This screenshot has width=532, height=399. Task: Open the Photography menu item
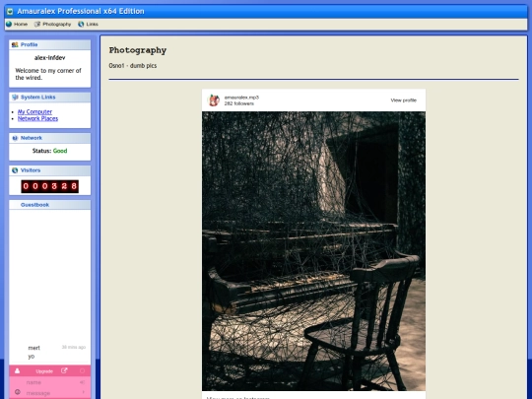click(x=57, y=24)
